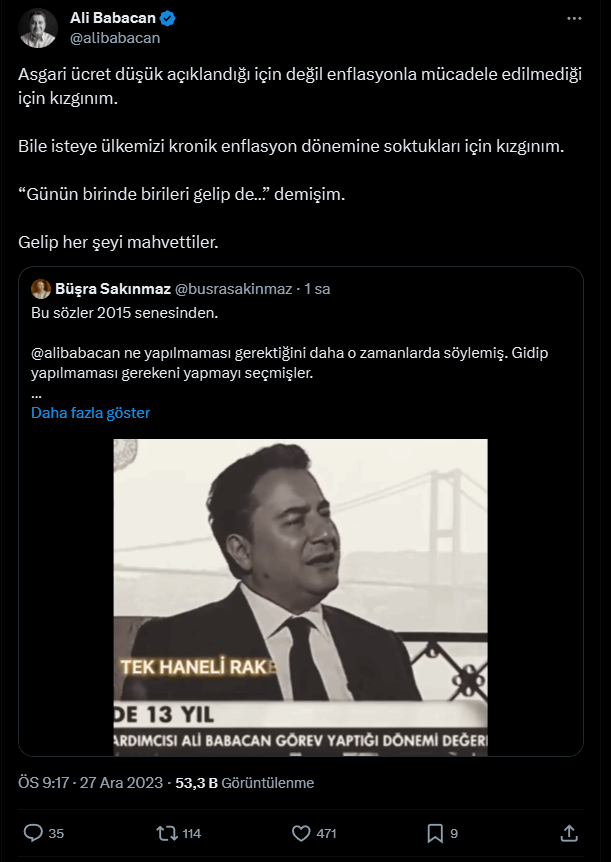Open the Ali Babacan display name

pyautogui.click(x=113, y=18)
